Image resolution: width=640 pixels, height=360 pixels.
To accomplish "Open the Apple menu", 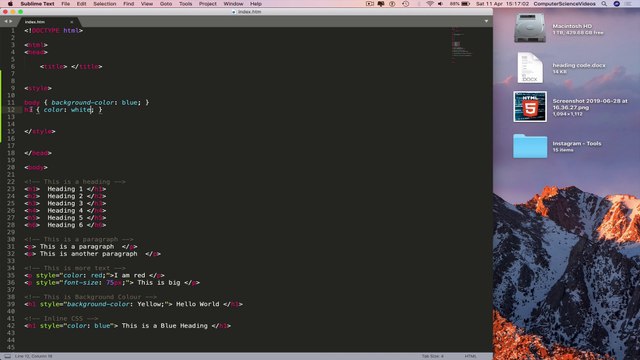I will coord(10,4).
